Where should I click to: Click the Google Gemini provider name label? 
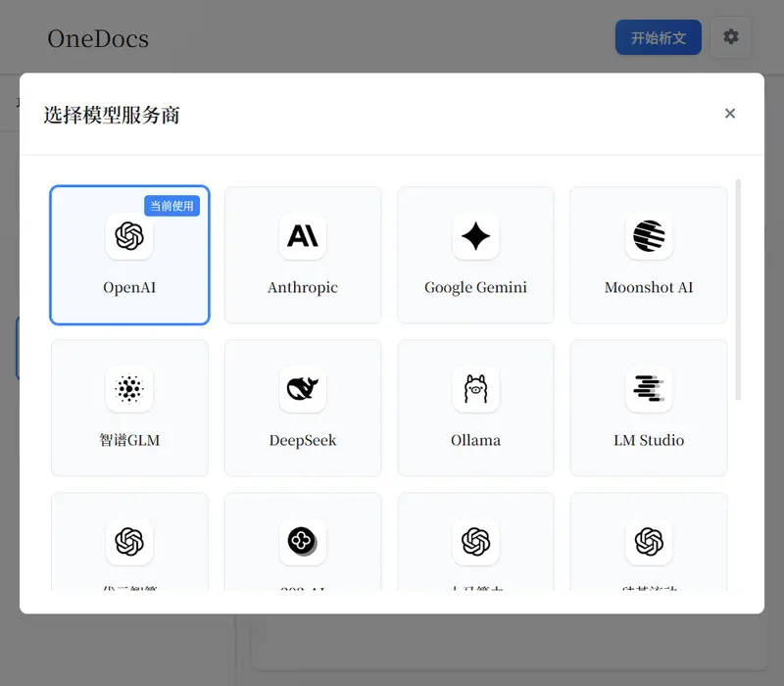pyautogui.click(x=475, y=288)
